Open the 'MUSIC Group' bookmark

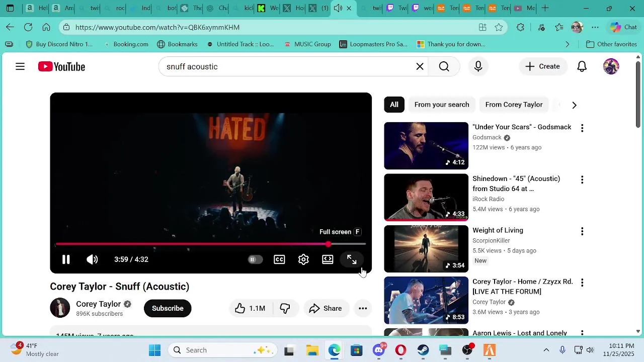click(x=307, y=44)
